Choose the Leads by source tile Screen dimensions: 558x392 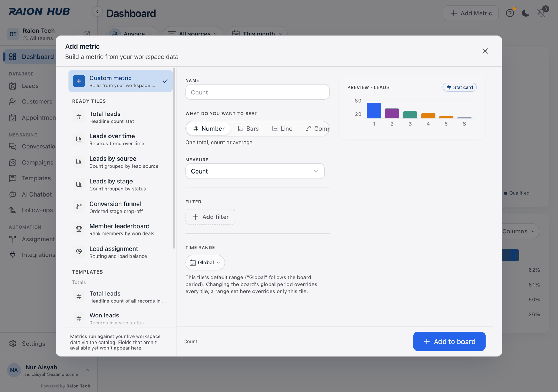(120, 162)
